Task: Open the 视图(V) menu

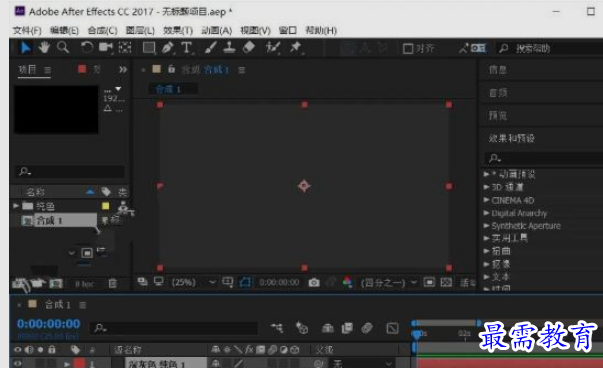Action: [255, 30]
